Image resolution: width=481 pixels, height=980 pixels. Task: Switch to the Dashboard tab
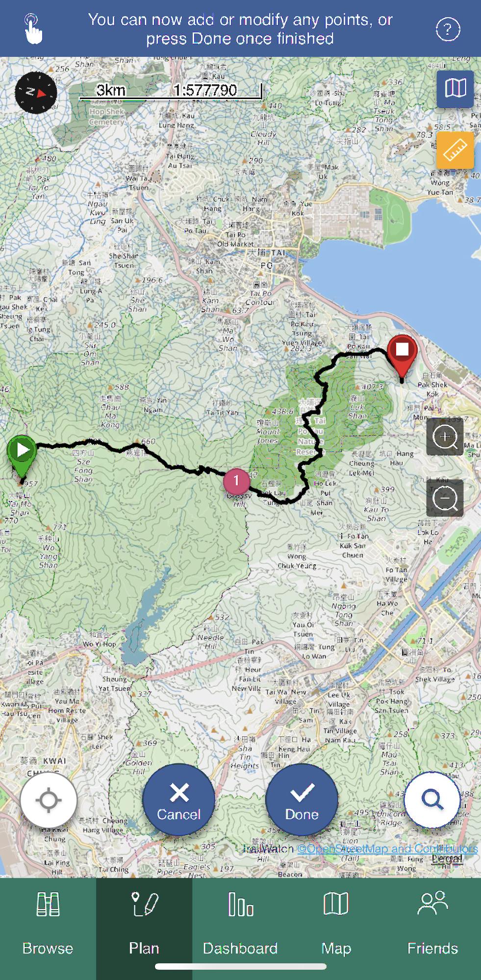pos(240,924)
